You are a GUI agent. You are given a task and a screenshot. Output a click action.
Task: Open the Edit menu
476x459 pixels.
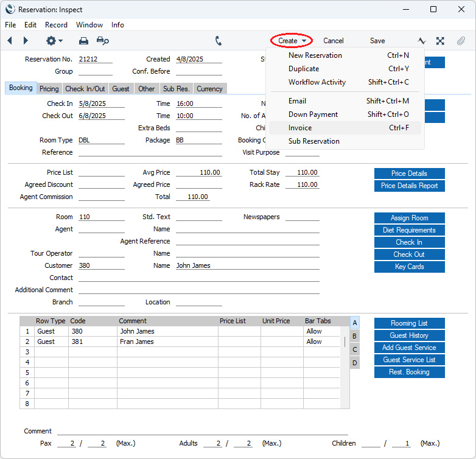point(30,25)
